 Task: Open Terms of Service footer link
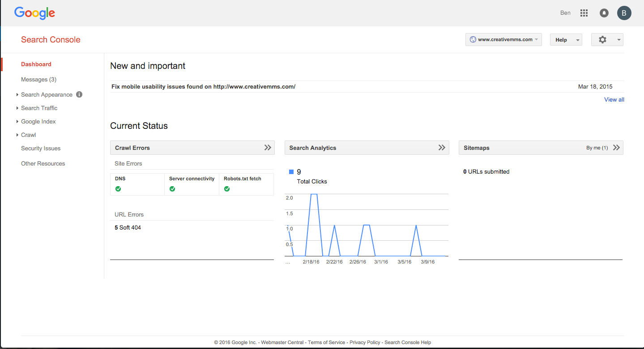327,342
